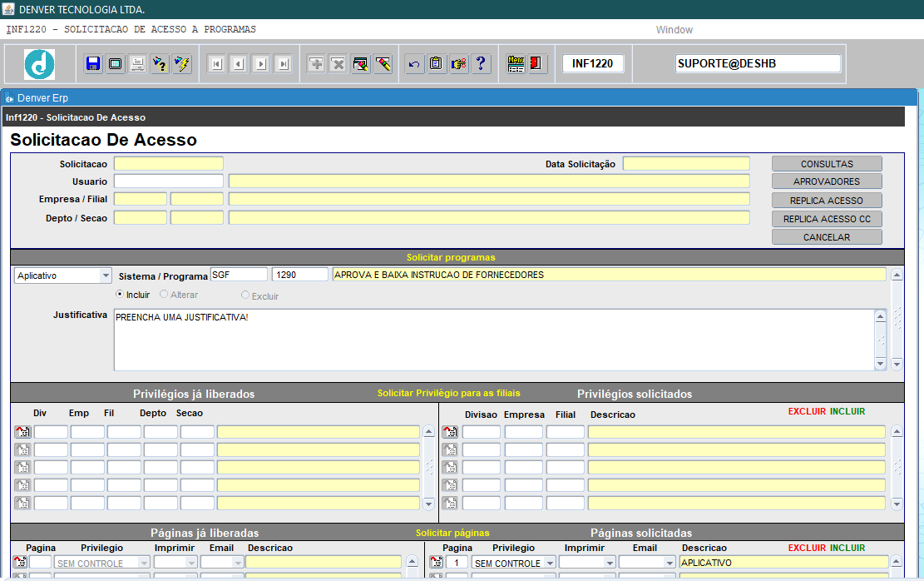Open the Window menu
Screen dimensions: 924x581
[x=674, y=29]
